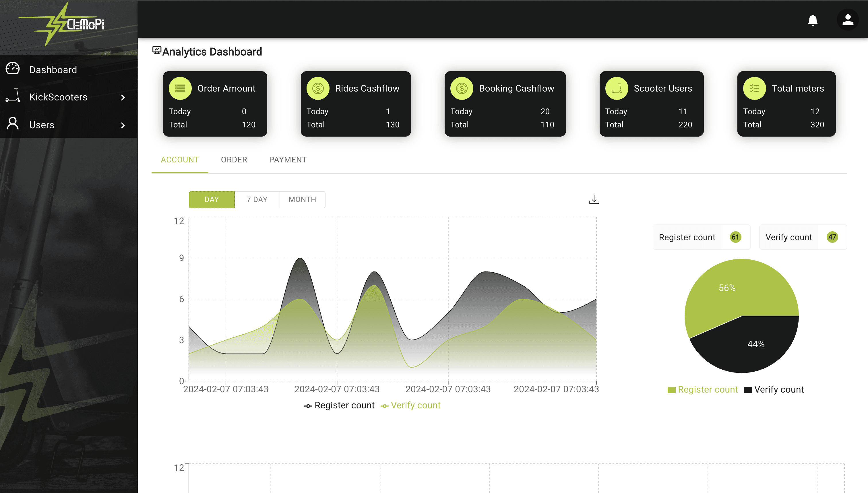This screenshot has height=493, width=868.
Task: Open the user profile avatar menu
Action: pyautogui.click(x=847, y=20)
